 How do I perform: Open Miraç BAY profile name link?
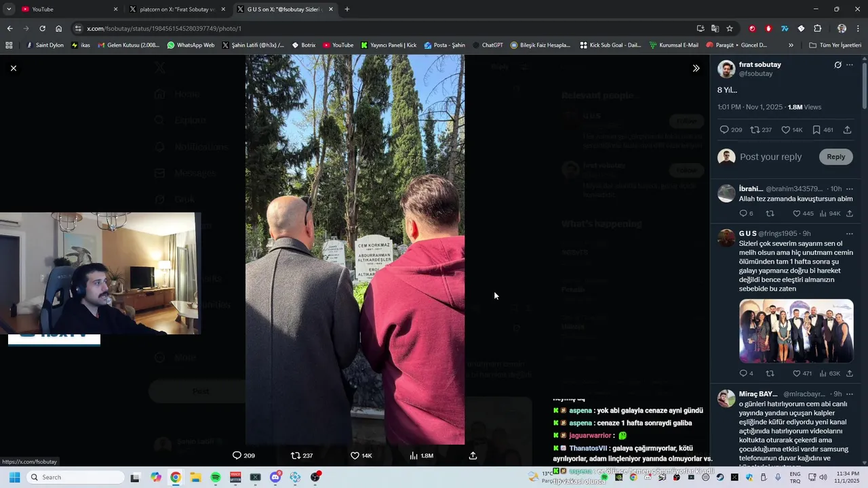coord(758,394)
